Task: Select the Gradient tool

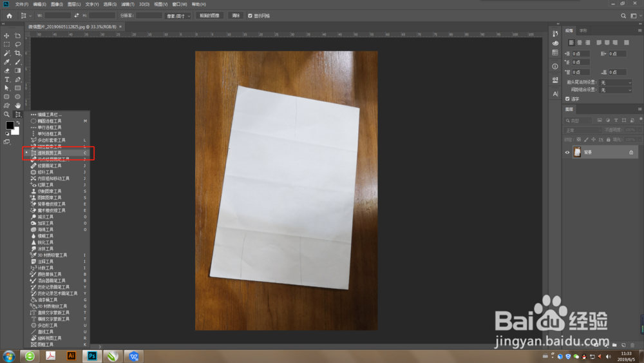Action: click(x=17, y=71)
